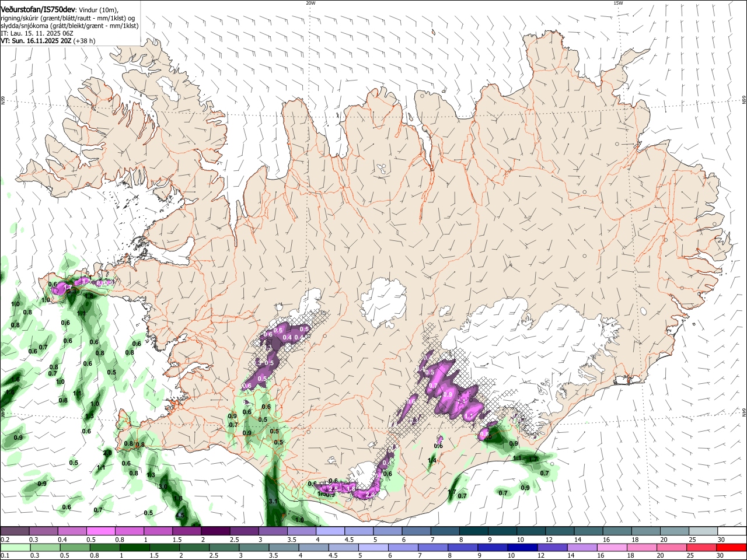
Task: Select the violet swatch labeled 12 in lower legend
Action: (x=552, y=547)
